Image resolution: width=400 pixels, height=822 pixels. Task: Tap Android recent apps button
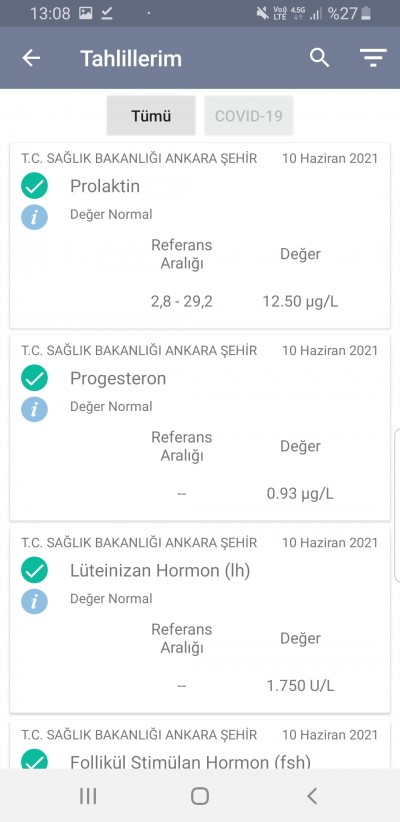click(x=88, y=796)
